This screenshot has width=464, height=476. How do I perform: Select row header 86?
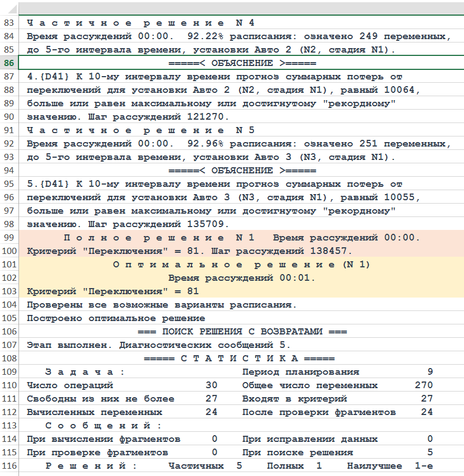9,63
